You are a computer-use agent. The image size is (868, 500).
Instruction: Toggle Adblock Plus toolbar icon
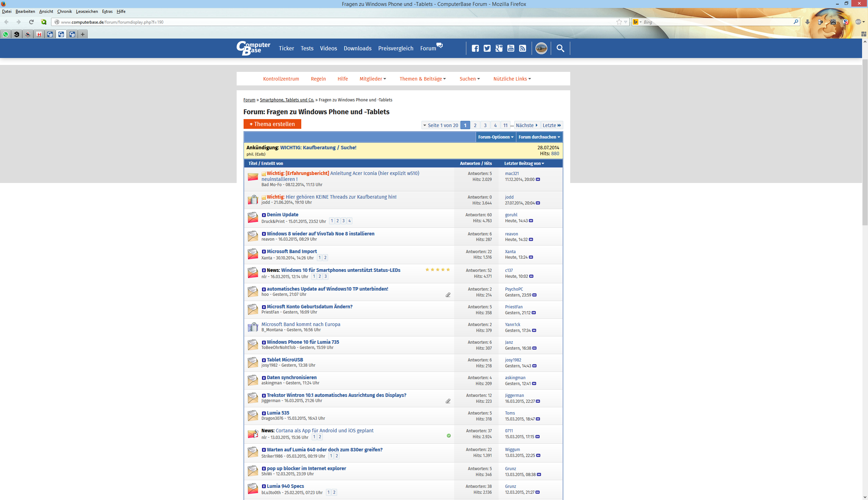pos(858,22)
